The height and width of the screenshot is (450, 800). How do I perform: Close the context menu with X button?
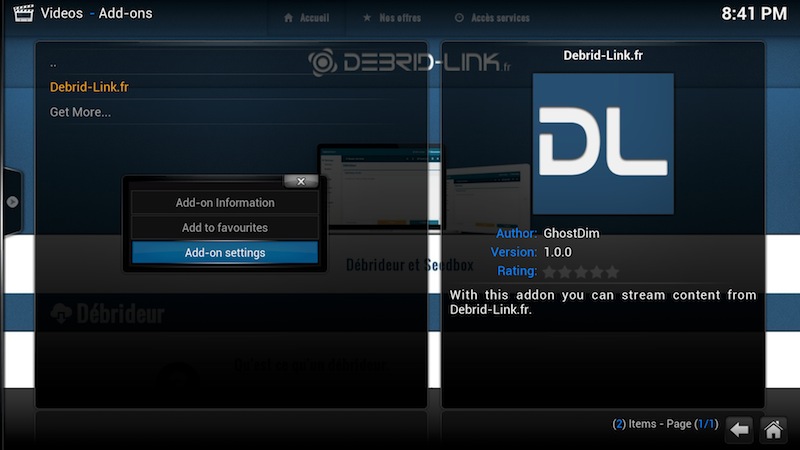click(301, 181)
